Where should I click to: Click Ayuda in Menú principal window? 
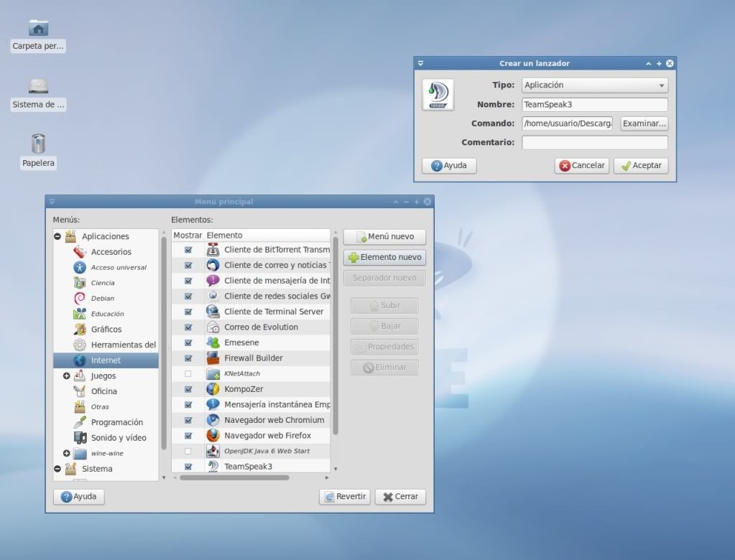point(79,496)
